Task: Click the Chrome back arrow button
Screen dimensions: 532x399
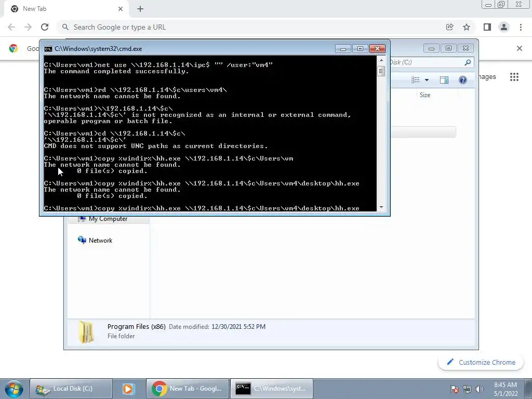Action: pos(11,27)
